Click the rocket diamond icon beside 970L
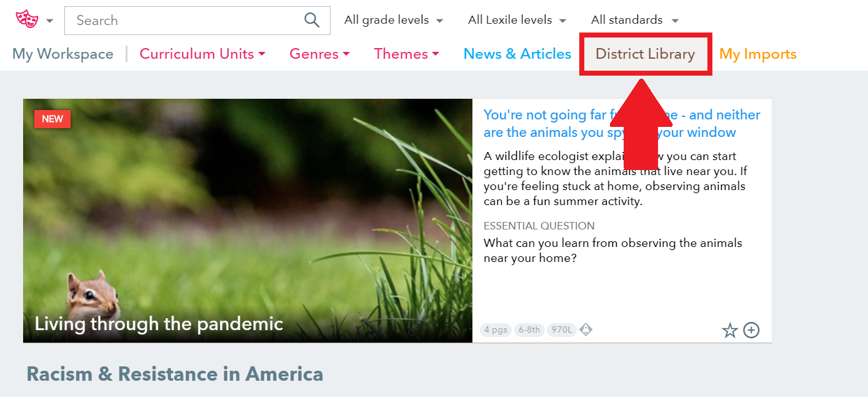The width and height of the screenshot is (868, 397). coord(586,329)
